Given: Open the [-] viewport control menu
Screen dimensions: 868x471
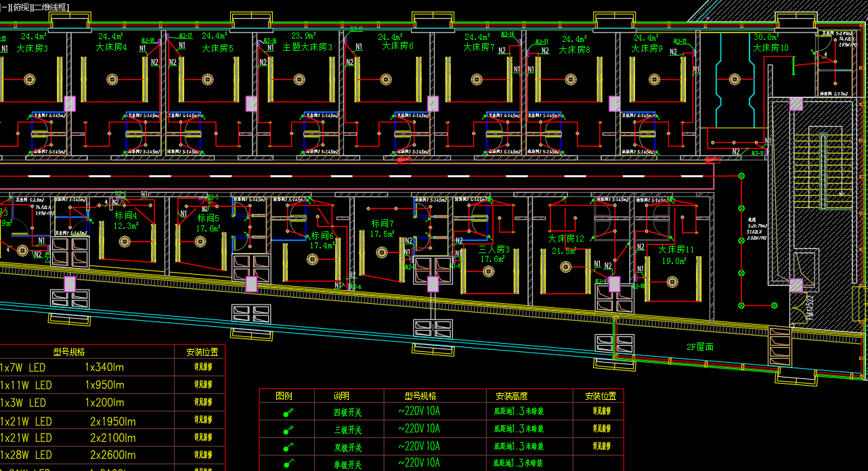Looking at the screenshot, I should 5,7.
